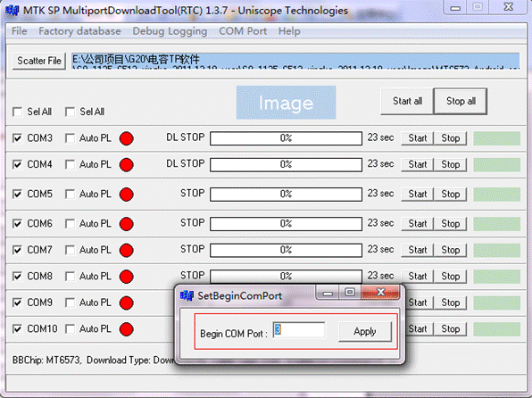Click the Scatter File button

point(39,61)
